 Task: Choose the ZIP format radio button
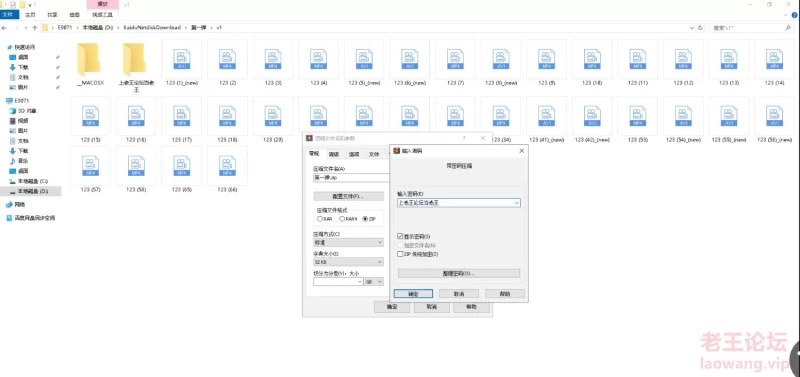click(x=364, y=218)
